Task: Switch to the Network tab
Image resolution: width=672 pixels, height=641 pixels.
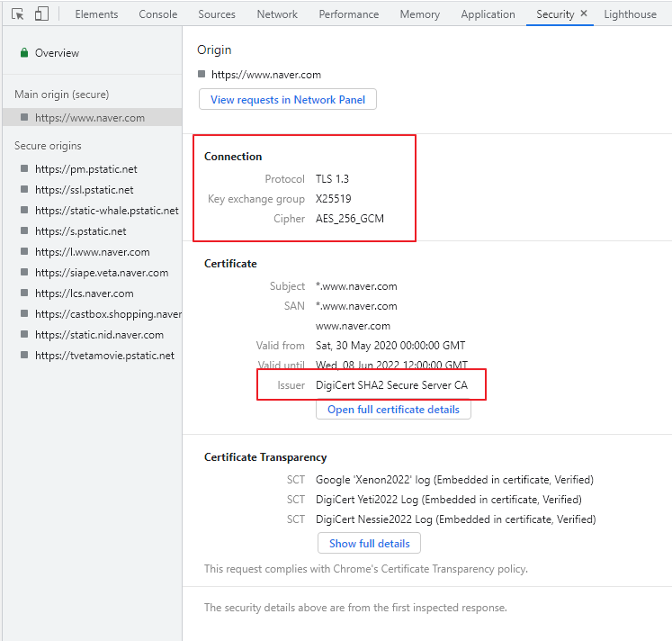Action: click(277, 14)
